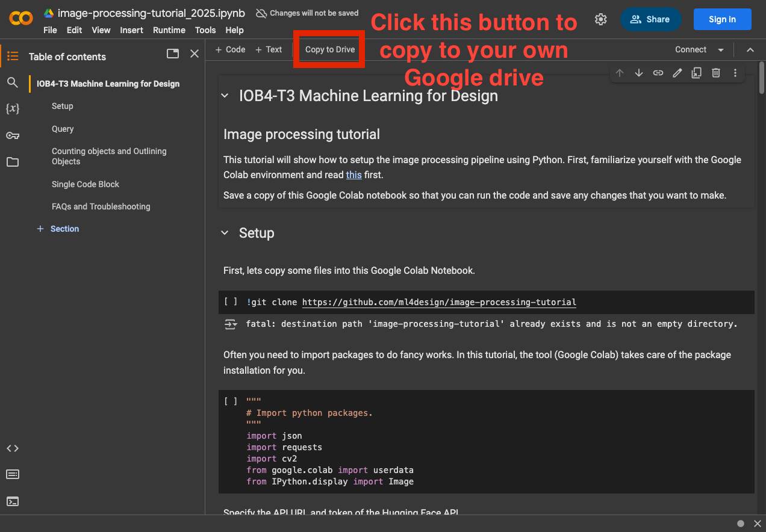Open the Find and replace search icon

[13, 82]
